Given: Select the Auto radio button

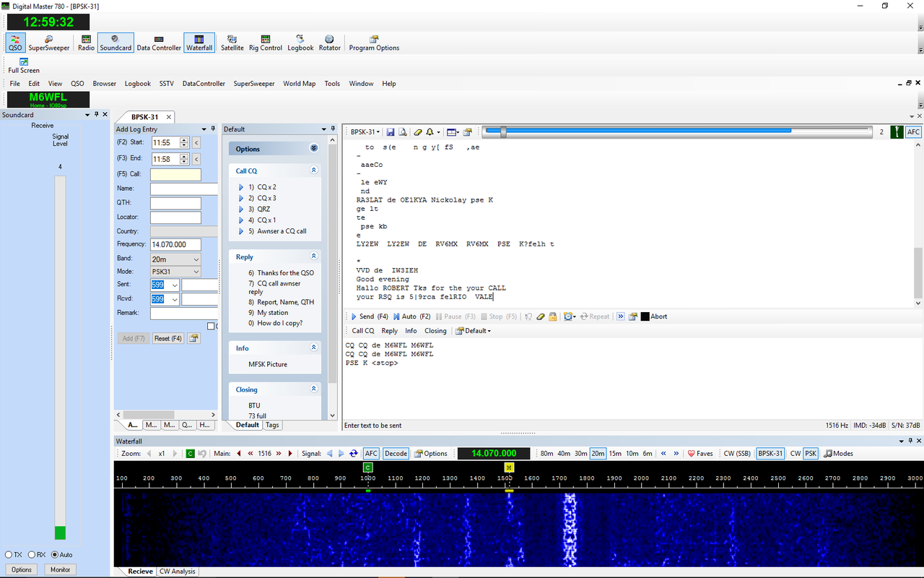Looking at the screenshot, I should pos(55,555).
